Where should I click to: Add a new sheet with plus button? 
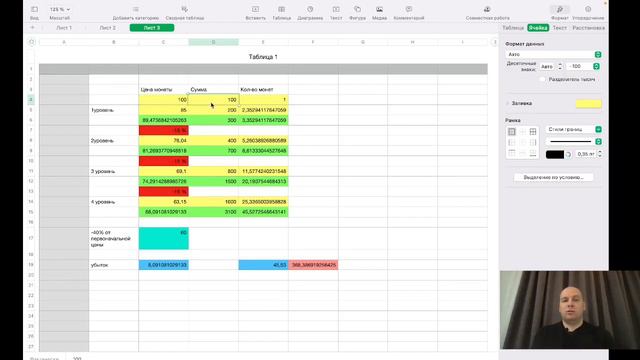pyautogui.click(x=32, y=28)
